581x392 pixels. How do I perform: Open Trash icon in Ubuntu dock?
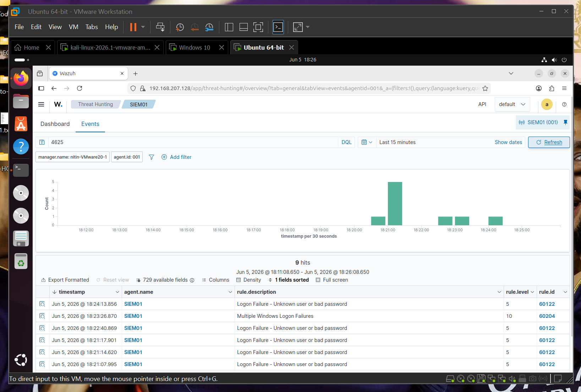pyautogui.click(x=21, y=261)
